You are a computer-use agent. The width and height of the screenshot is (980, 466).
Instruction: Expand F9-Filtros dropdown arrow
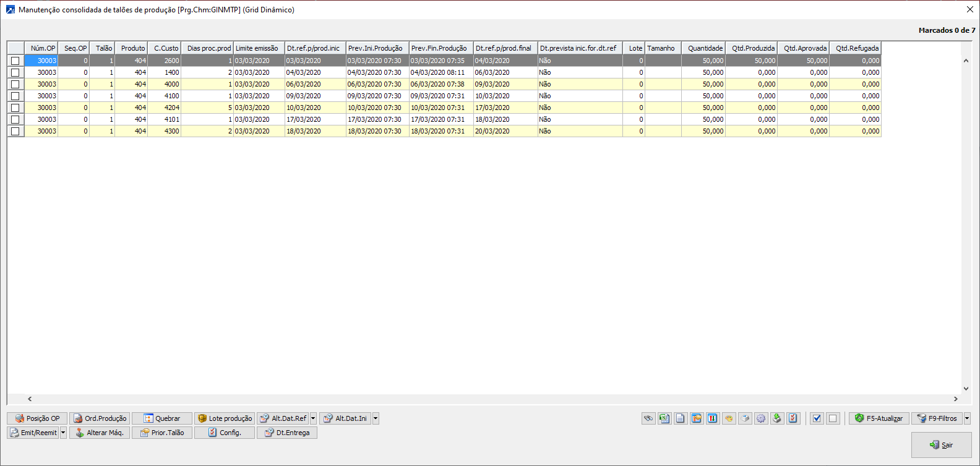[x=967, y=418]
